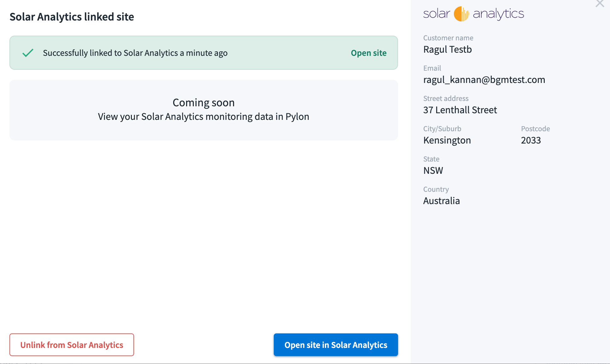Open site from the green success banner

(368, 53)
